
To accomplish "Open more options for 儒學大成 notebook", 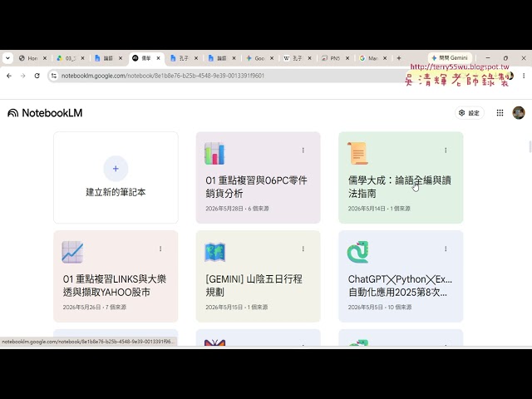I will 446,150.
